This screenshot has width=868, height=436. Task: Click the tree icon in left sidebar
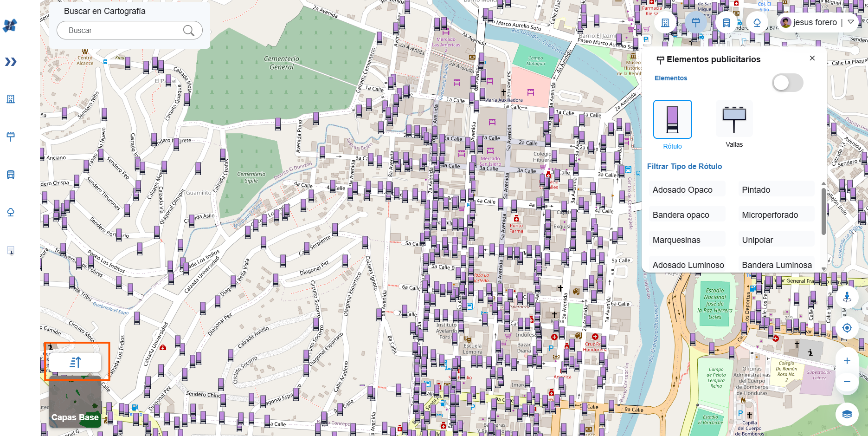[11, 212]
